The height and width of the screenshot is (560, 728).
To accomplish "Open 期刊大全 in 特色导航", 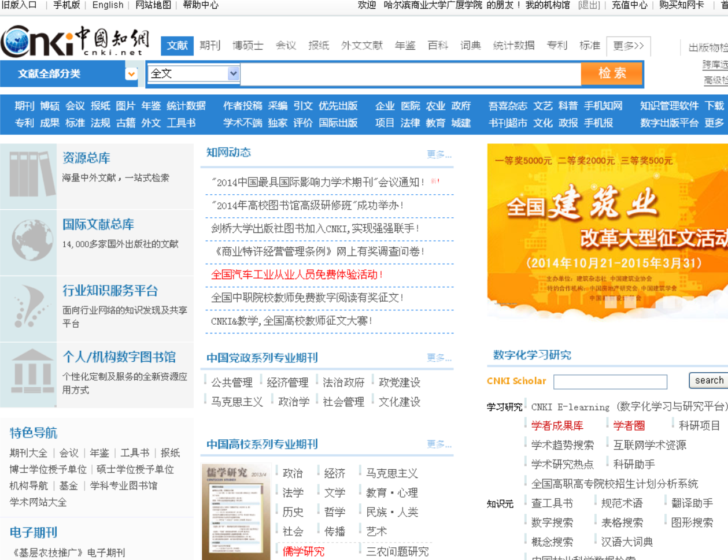I will [x=28, y=453].
